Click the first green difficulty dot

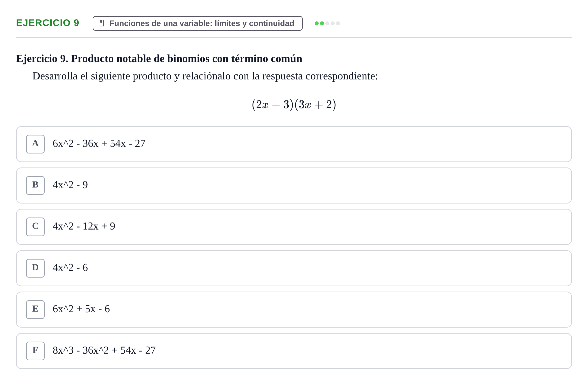click(x=317, y=23)
